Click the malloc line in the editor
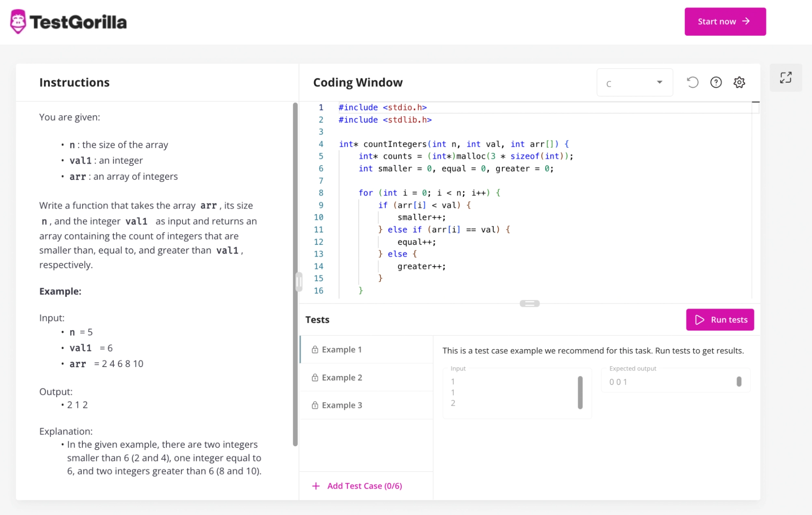Screen dimensions: 812x515 [x=466, y=156]
